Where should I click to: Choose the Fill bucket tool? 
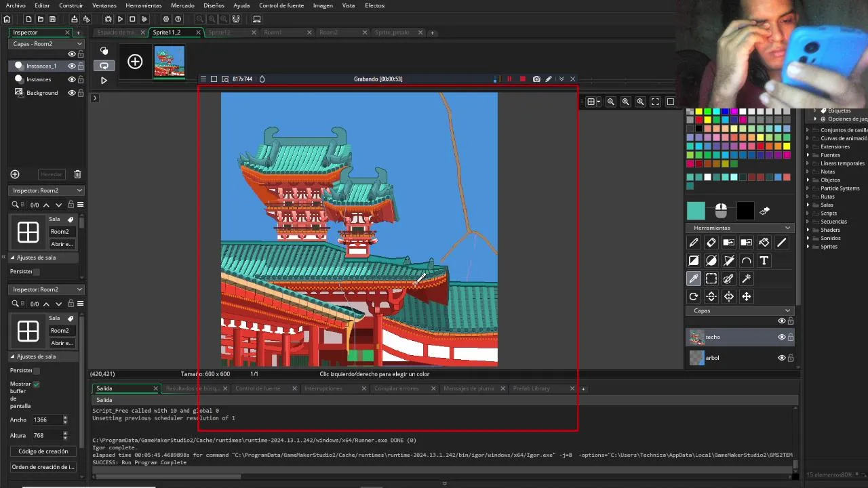tap(764, 243)
